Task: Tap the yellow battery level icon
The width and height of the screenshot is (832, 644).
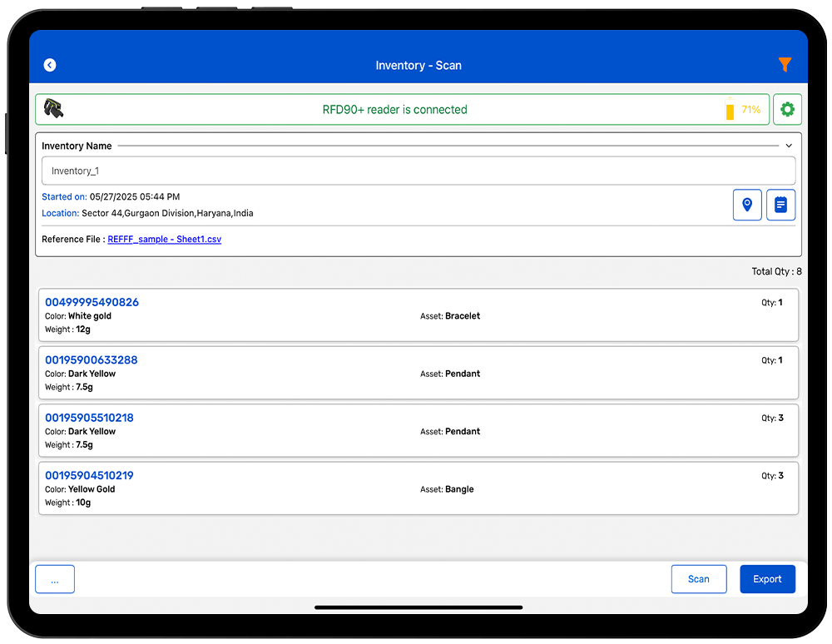Action: pos(730,110)
